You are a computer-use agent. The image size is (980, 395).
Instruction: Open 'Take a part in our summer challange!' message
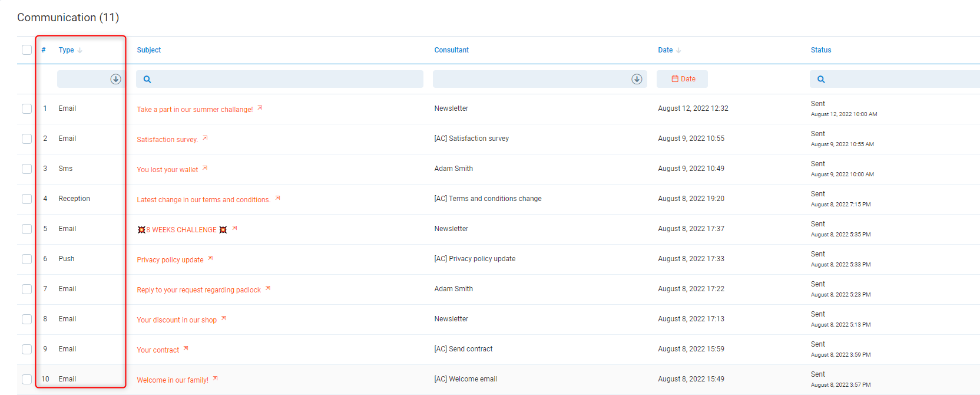pos(194,110)
